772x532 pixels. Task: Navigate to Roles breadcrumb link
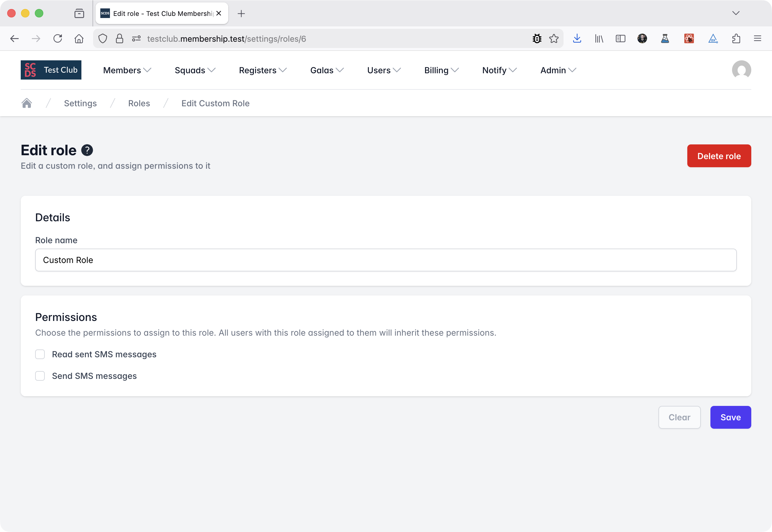139,103
